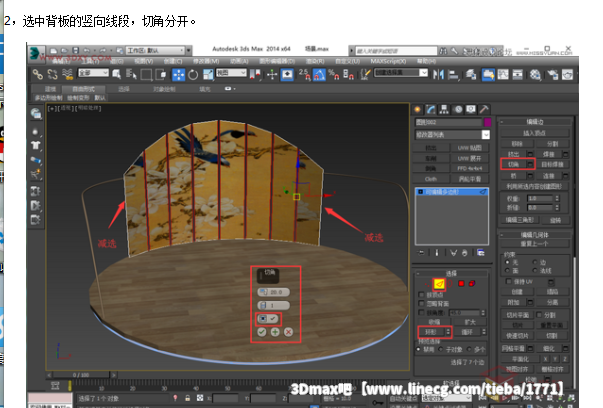Open the 工作区 workspace dropdown

coord(155,50)
